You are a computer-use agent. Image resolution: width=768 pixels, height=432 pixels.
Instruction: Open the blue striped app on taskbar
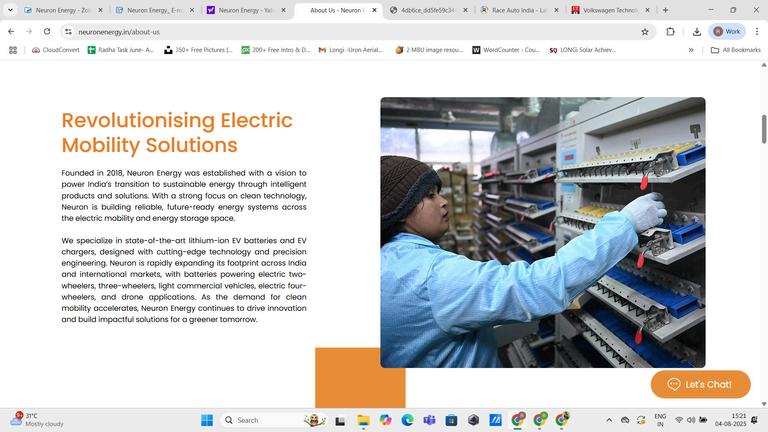pyautogui.click(x=495, y=420)
